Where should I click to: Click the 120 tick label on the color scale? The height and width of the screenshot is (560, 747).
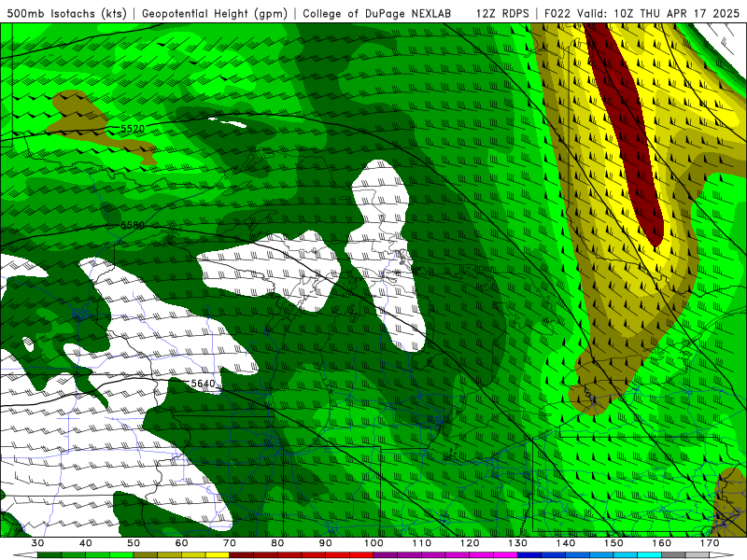click(x=470, y=543)
